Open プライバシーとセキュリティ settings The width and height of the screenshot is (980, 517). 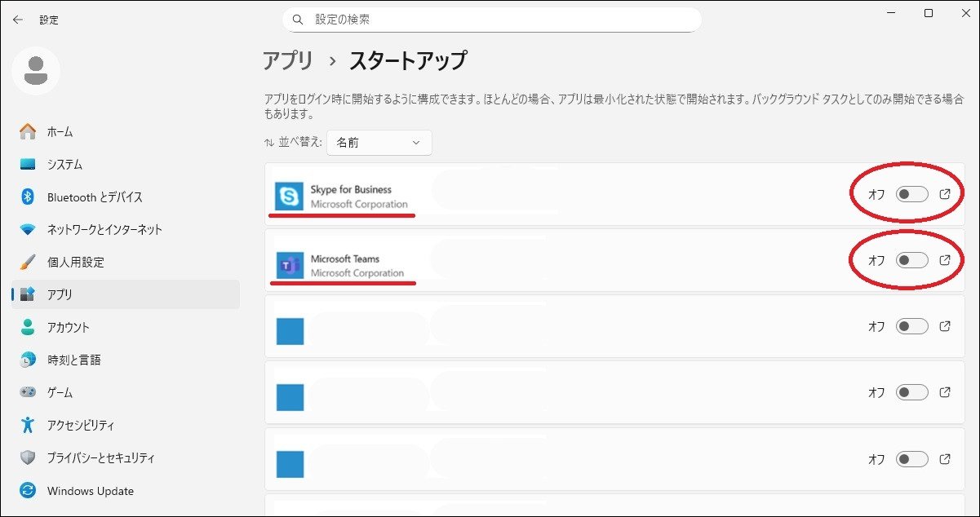click(100, 458)
